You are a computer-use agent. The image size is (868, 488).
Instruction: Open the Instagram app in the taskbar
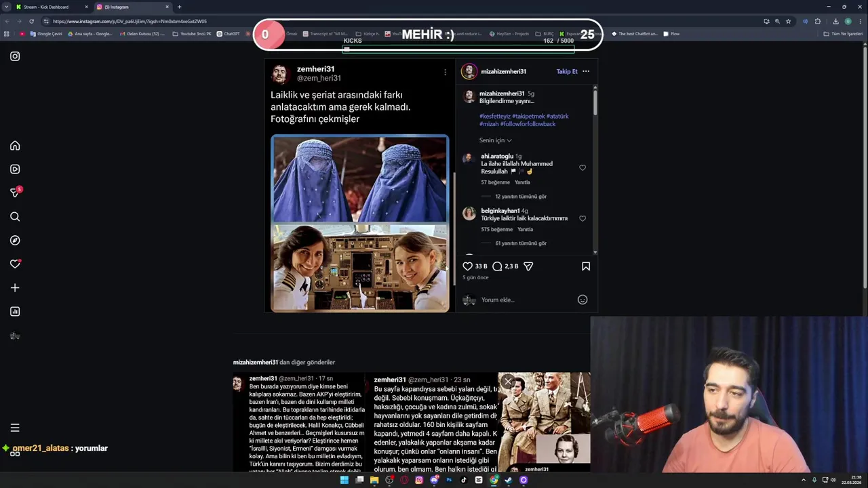tap(419, 480)
